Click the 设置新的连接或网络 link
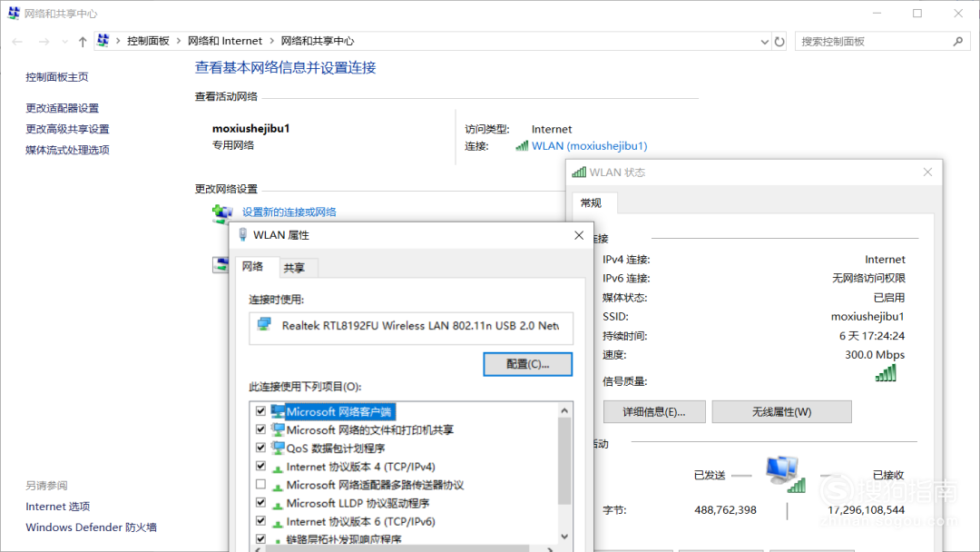The width and height of the screenshot is (980, 552). pos(289,212)
